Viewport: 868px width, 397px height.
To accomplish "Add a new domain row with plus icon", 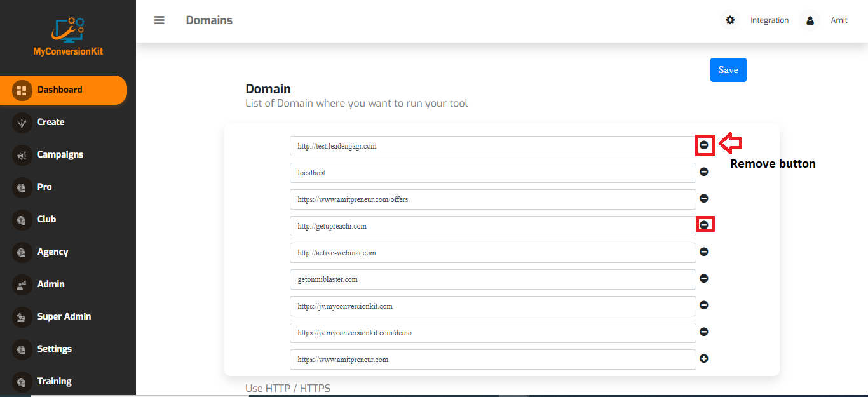I will 704,358.
